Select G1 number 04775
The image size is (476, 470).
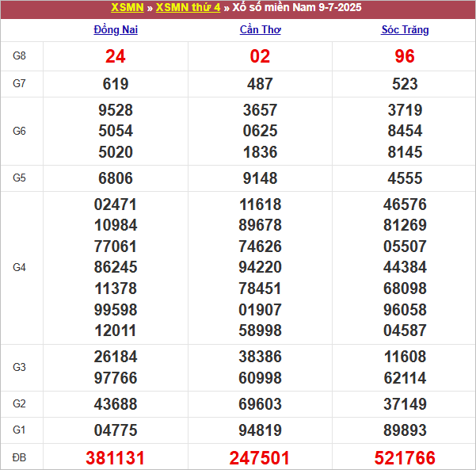[x=116, y=430]
